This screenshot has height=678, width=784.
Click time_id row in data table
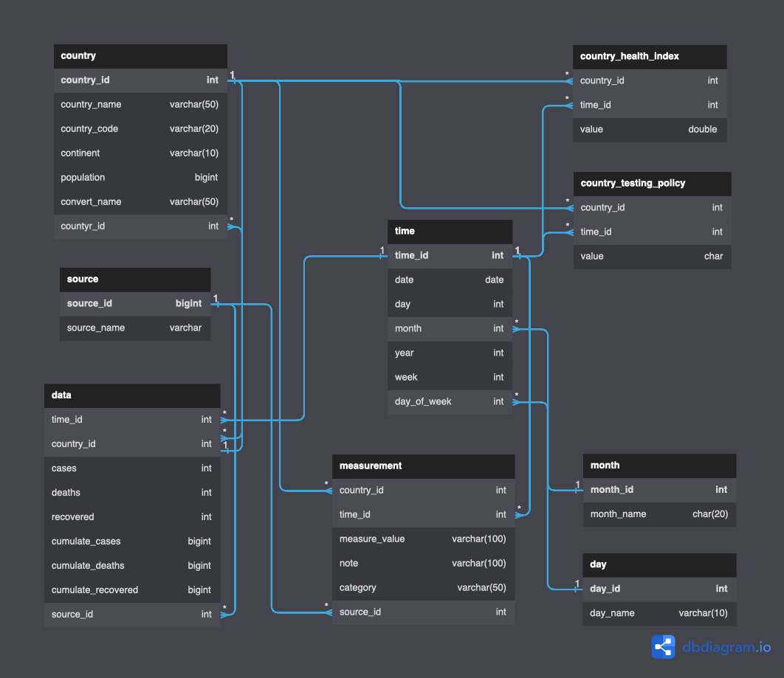[x=132, y=421]
